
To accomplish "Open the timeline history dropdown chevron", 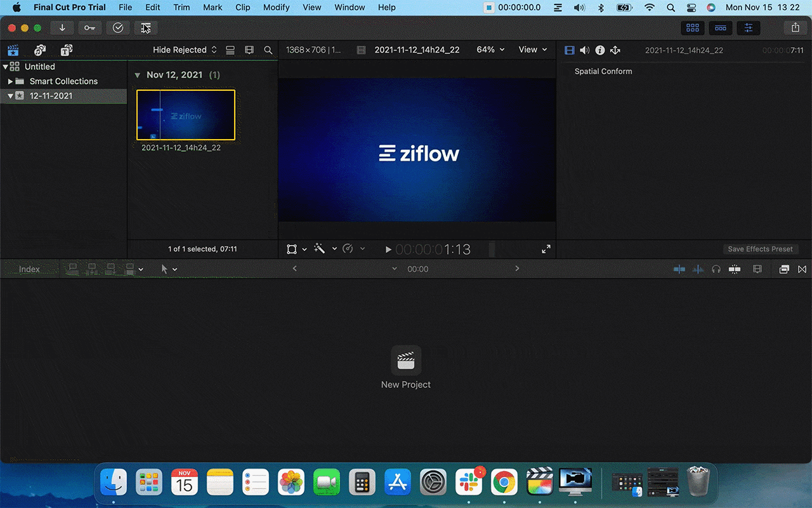I will pos(395,269).
